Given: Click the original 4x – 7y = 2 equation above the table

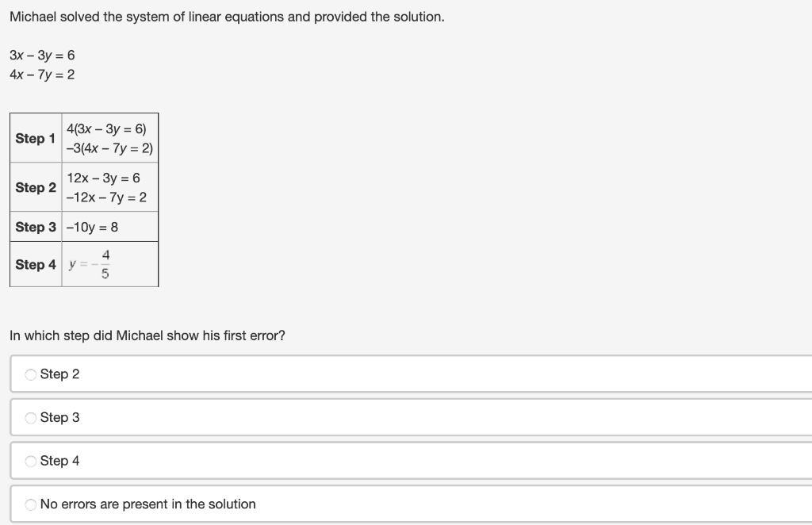Looking at the screenshot, I should click(42, 75).
